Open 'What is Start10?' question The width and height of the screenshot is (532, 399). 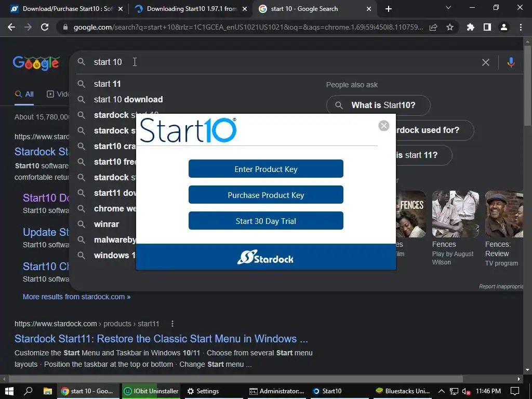point(378,105)
